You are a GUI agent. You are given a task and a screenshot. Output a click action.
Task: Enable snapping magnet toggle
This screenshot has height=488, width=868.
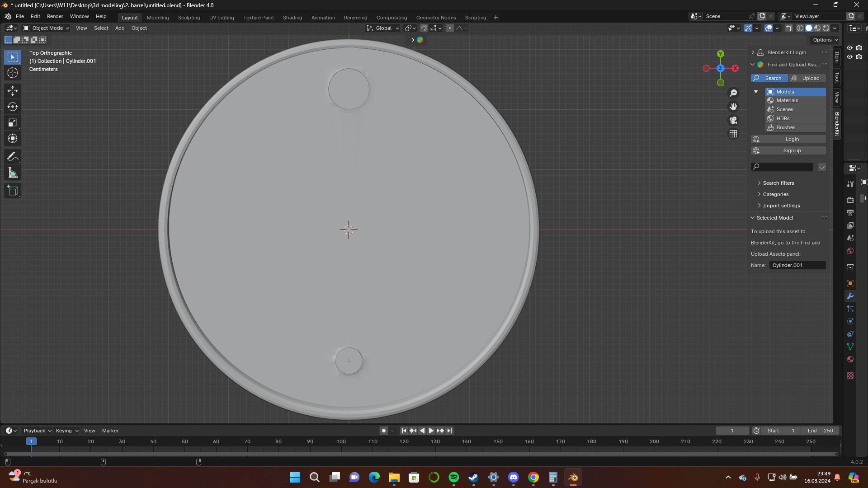(424, 28)
